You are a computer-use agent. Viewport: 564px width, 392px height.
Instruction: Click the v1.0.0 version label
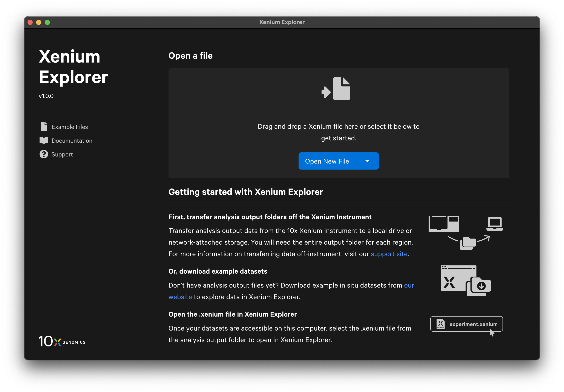tap(46, 96)
